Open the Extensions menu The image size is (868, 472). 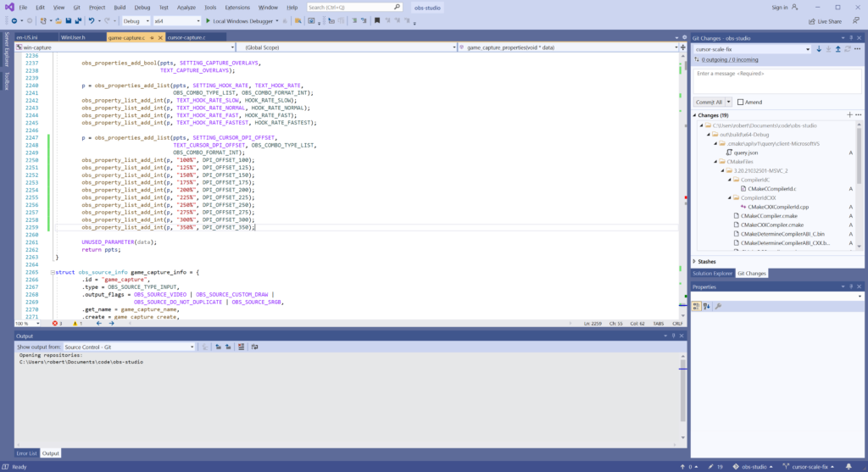(x=237, y=7)
